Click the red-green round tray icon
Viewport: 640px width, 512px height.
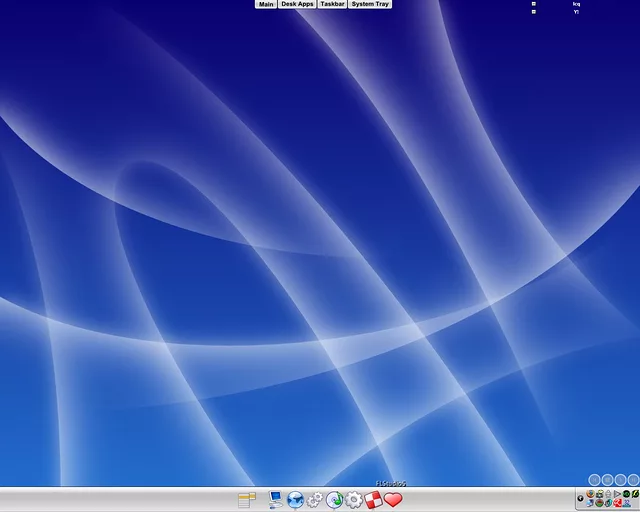coord(599,503)
